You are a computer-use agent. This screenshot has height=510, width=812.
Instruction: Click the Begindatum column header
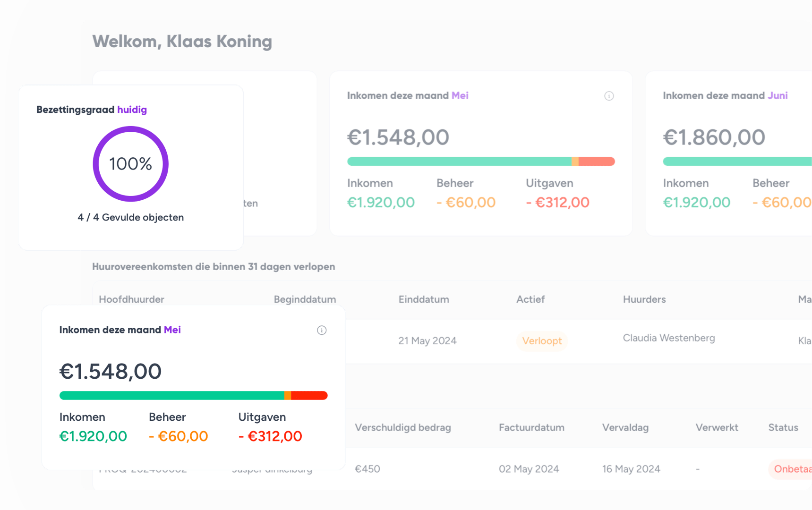coord(305,299)
